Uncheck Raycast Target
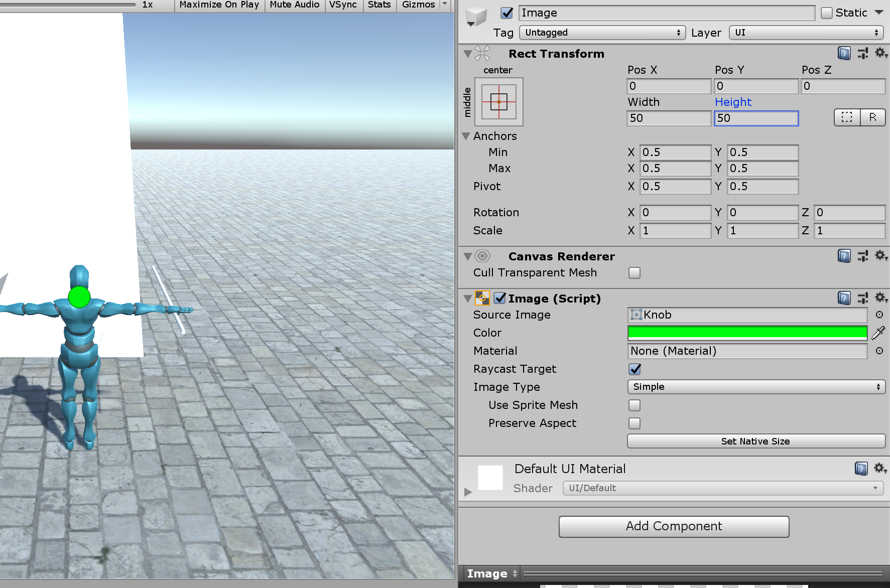This screenshot has height=588, width=890. click(x=634, y=369)
